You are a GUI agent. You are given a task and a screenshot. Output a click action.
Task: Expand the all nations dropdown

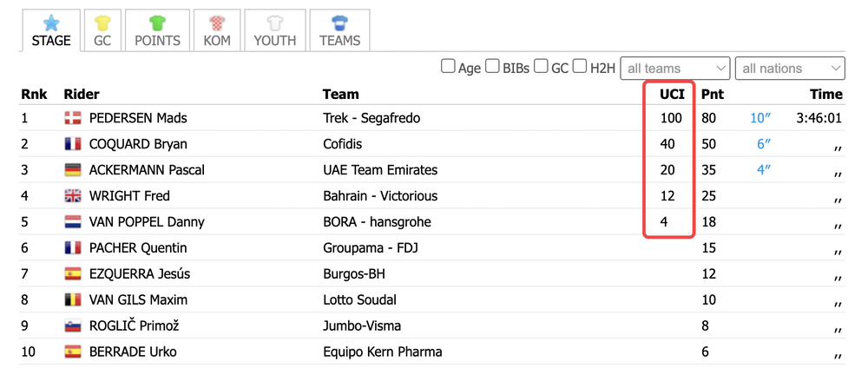click(x=790, y=69)
